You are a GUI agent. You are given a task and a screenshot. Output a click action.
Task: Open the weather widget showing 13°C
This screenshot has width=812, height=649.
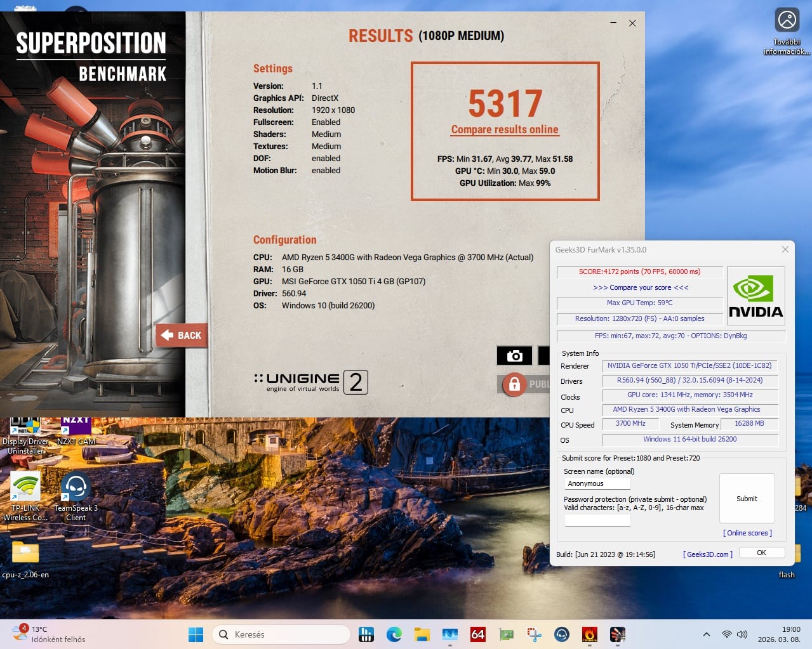(49, 634)
